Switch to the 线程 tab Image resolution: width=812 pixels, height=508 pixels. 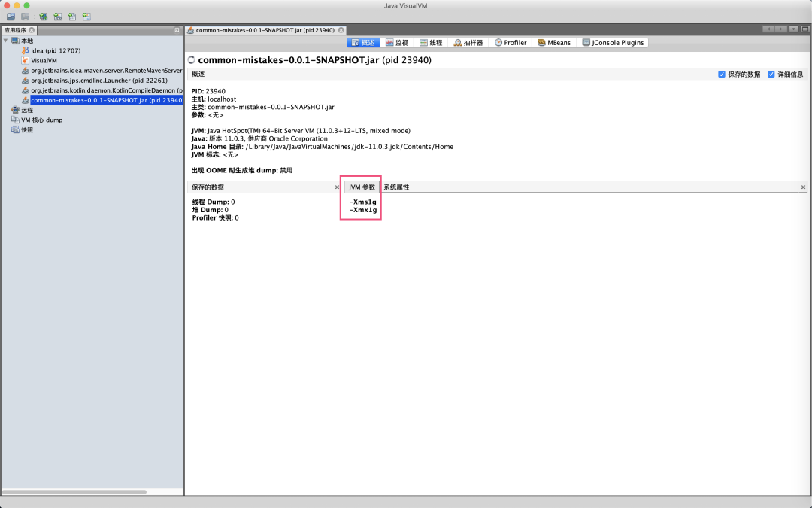430,42
